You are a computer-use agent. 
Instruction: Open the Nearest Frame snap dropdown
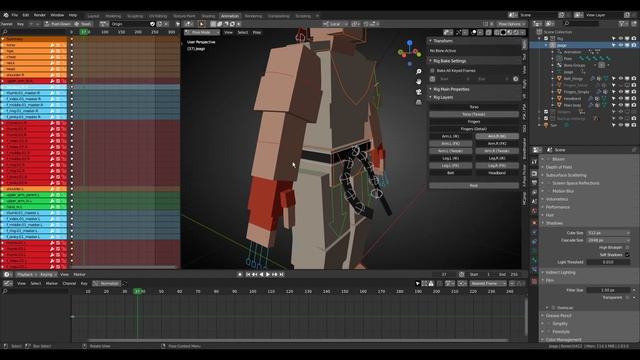pos(488,284)
